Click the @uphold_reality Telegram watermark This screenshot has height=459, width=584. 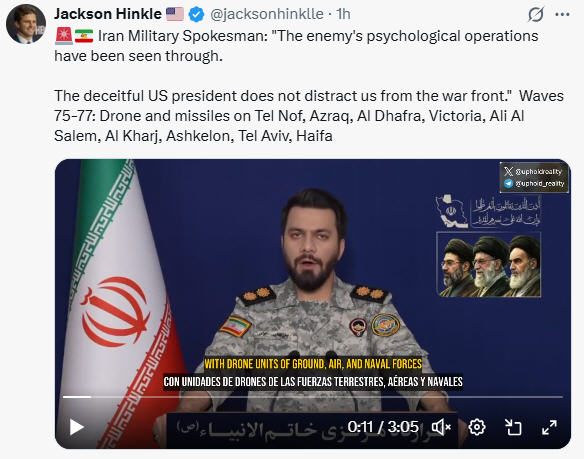pos(534,183)
